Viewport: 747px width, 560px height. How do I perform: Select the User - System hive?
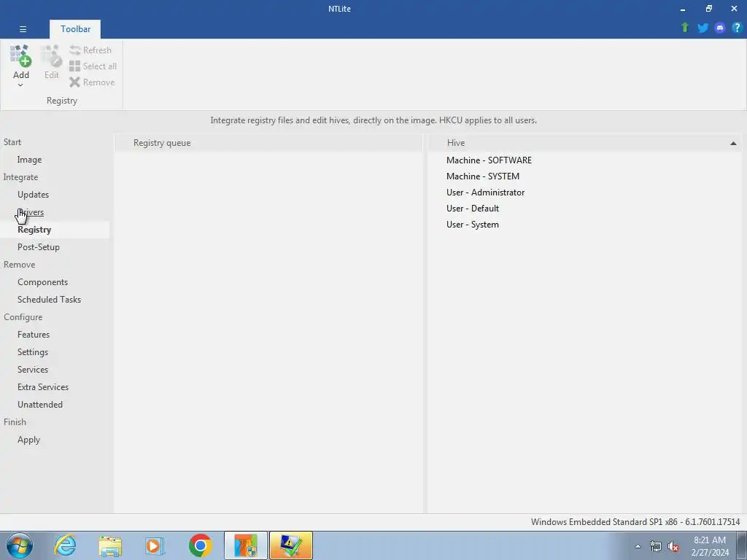[x=473, y=225]
